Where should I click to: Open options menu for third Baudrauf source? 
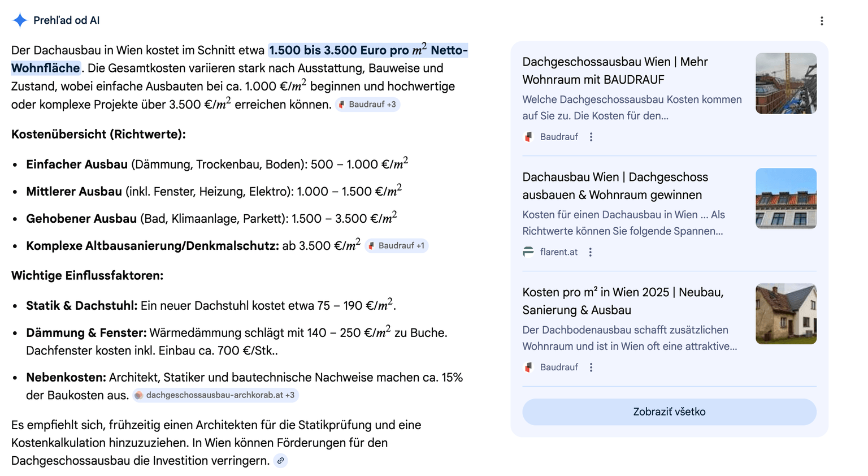point(591,367)
